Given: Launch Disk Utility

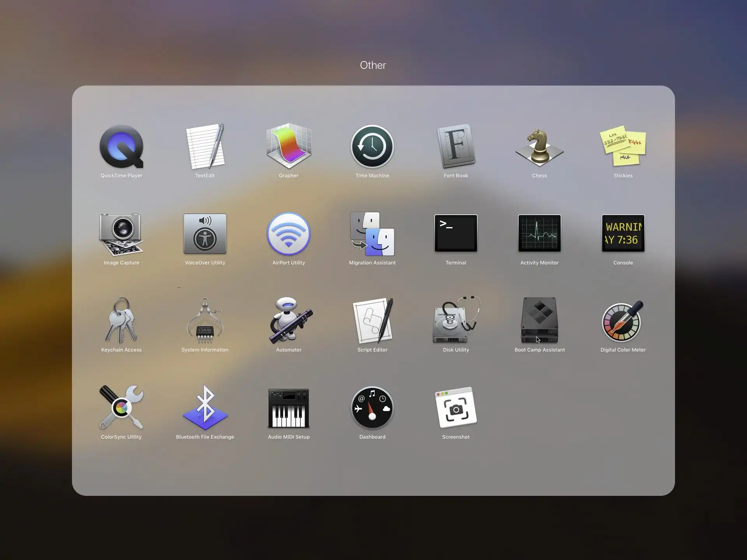Looking at the screenshot, I should point(456,320).
